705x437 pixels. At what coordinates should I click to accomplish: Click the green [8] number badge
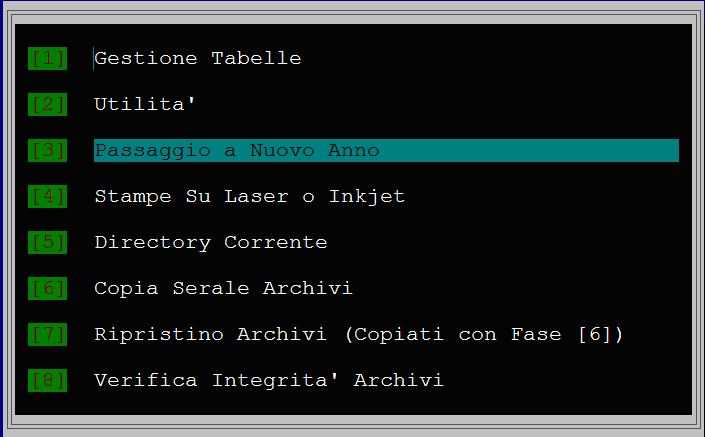pos(47,380)
